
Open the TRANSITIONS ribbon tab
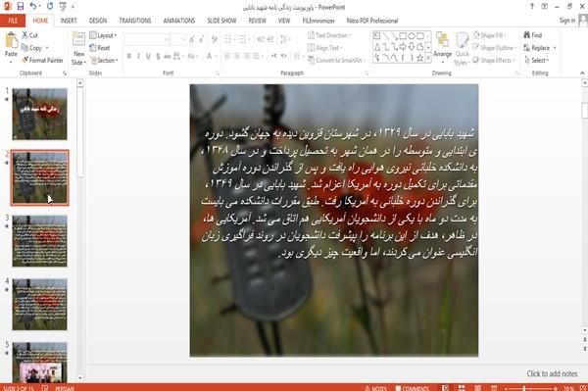coord(135,21)
